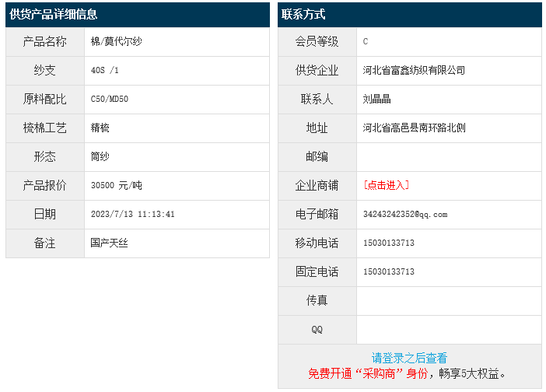The image size is (546, 392).
Task: Select the product name 棉/莫代尔纱
Action: (117, 42)
